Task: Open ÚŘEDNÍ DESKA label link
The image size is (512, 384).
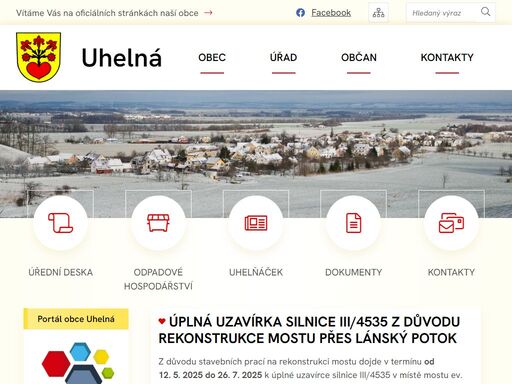Action: coord(61,272)
